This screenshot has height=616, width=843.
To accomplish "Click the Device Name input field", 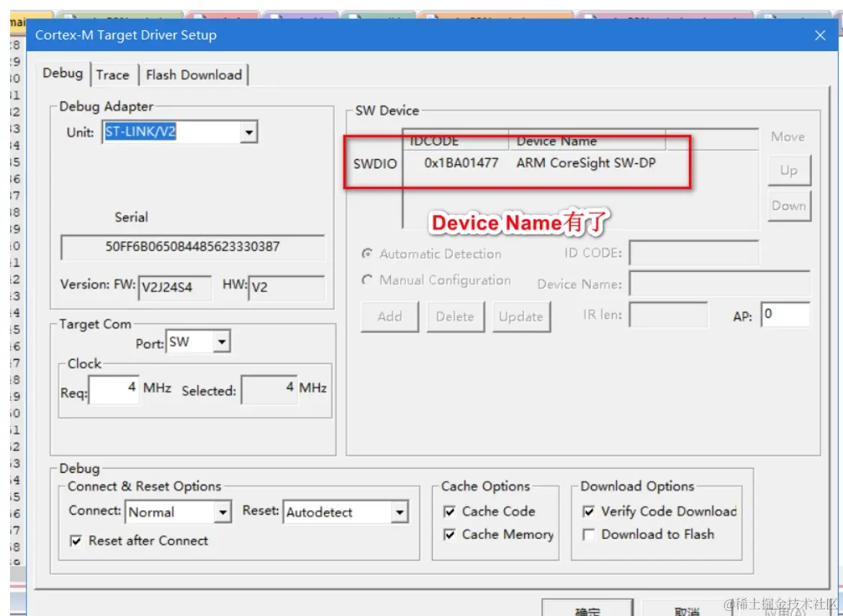I will pyautogui.click(x=720, y=284).
